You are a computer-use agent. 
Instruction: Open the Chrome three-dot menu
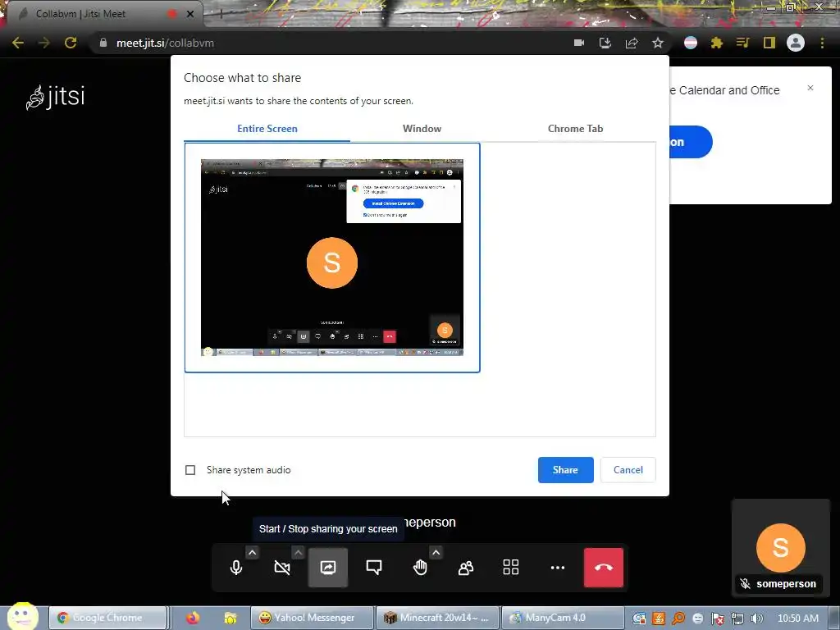[822, 43]
